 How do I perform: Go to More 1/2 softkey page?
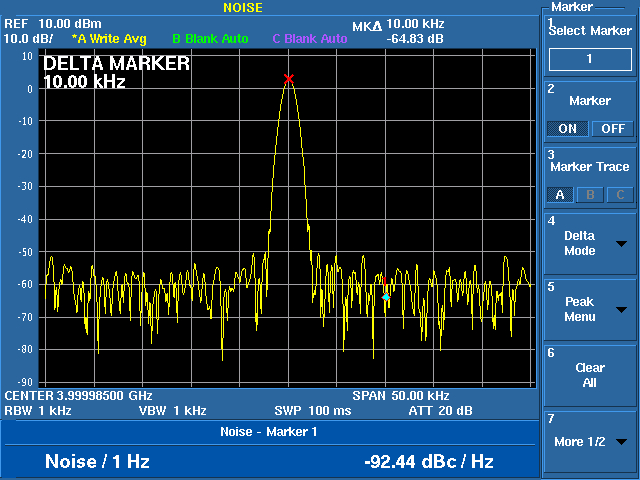[590, 441]
